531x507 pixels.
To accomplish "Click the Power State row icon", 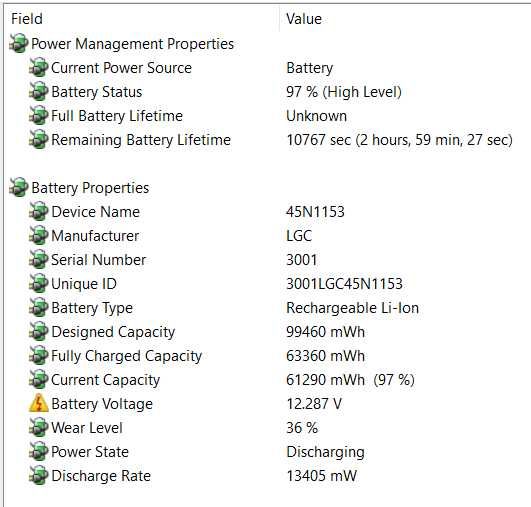I will (x=38, y=451).
